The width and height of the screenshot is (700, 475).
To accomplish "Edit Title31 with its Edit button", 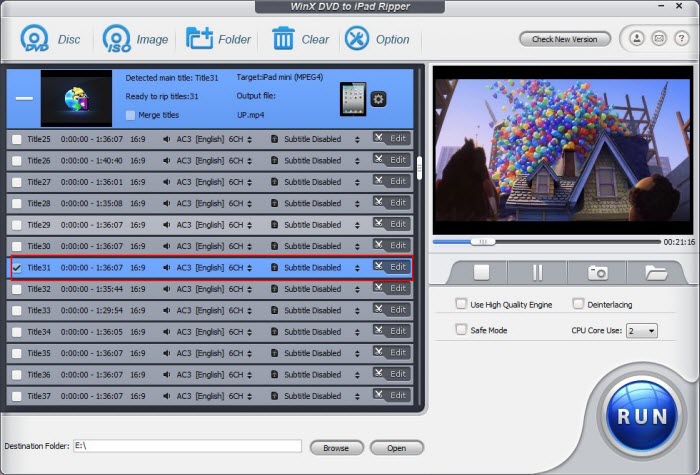I will (392, 267).
